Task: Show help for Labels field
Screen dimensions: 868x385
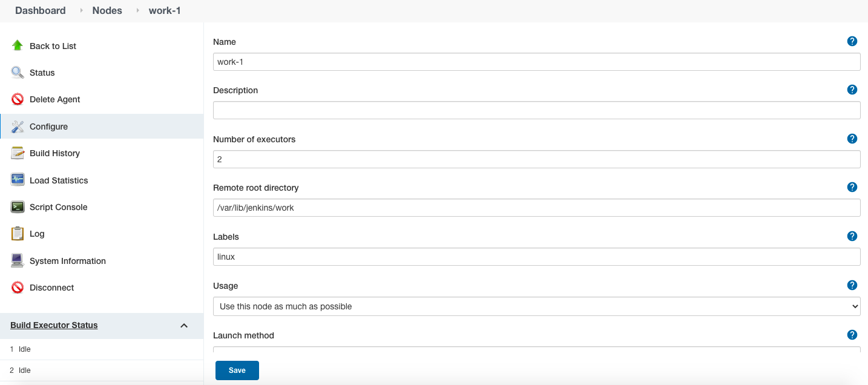Action: (x=852, y=236)
